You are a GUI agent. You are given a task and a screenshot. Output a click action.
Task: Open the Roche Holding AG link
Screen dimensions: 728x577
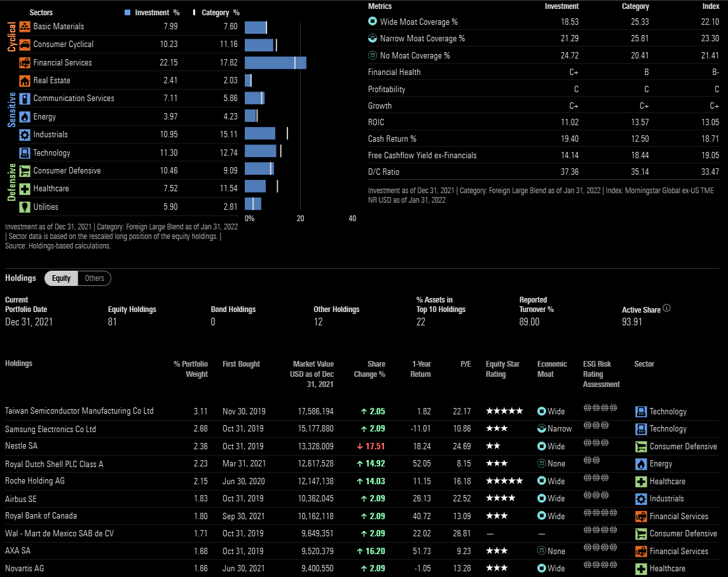coord(35,481)
